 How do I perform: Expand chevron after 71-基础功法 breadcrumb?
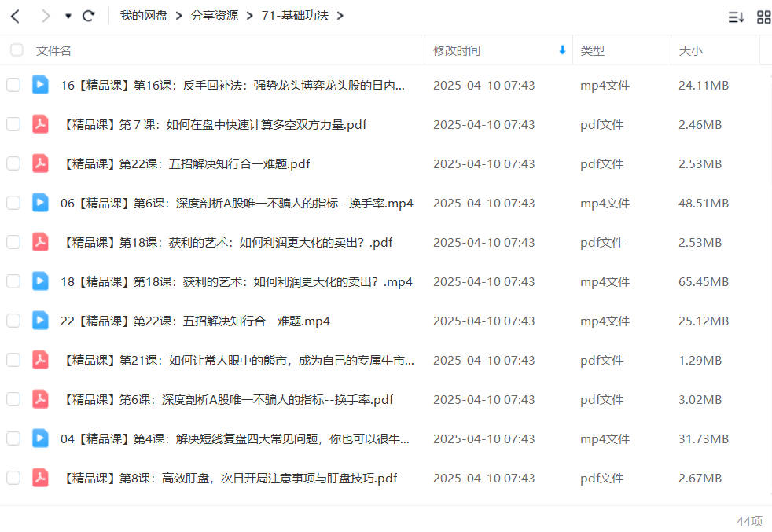pos(340,17)
